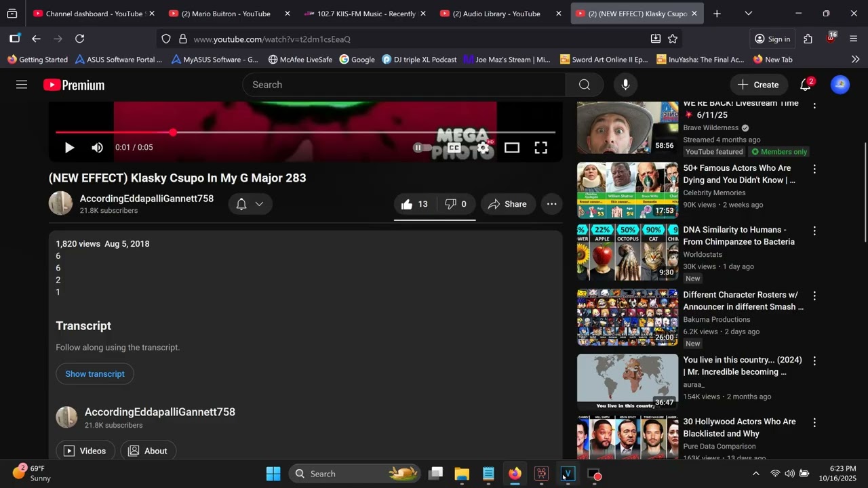Viewport: 868px width, 488px height.
Task: Open File Explorer from taskbar
Action: point(462,473)
